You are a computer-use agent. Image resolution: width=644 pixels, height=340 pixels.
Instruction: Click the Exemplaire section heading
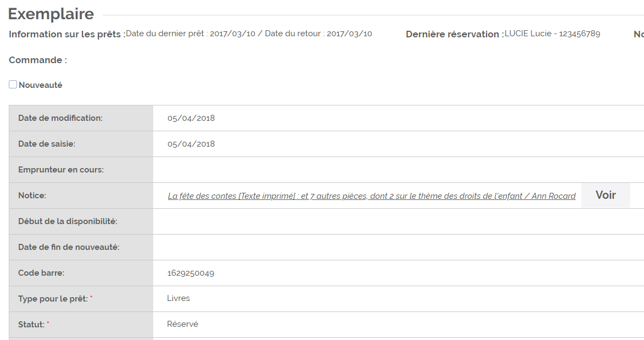51,14
